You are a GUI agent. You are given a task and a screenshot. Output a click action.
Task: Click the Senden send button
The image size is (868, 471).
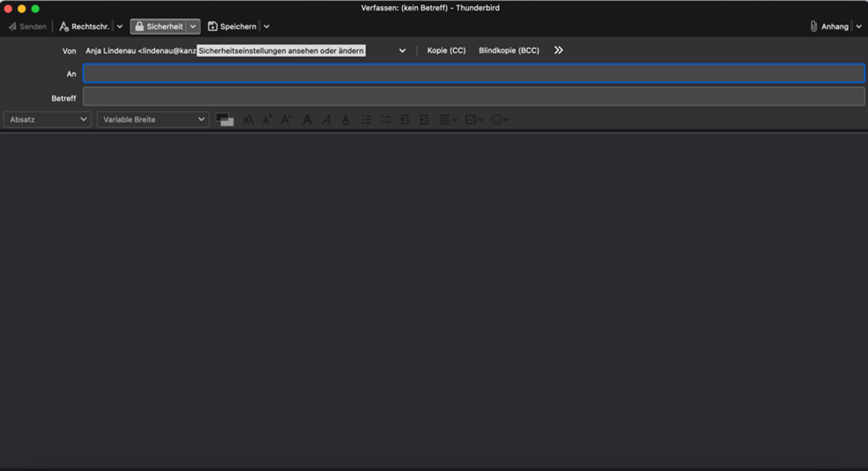tap(27, 27)
